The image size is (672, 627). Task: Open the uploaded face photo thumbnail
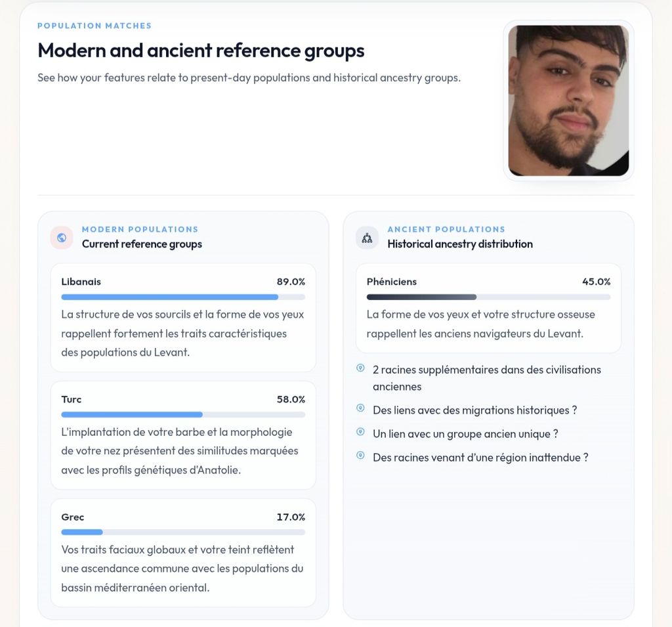coord(568,100)
